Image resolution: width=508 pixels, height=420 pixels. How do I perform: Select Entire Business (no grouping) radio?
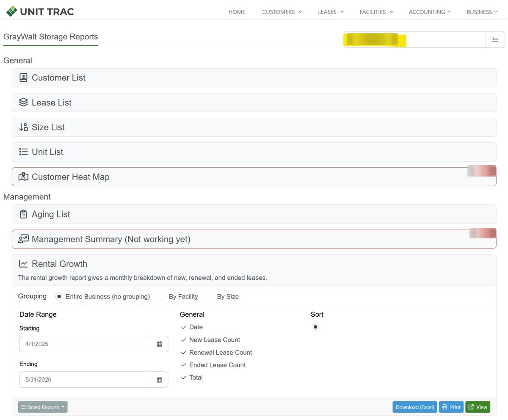(x=59, y=296)
